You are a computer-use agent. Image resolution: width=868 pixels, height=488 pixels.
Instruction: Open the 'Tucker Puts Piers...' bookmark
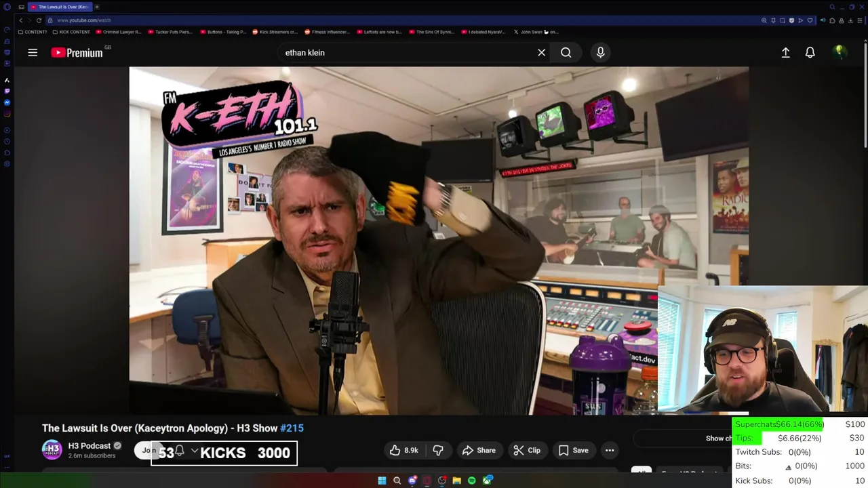coord(170,32)
